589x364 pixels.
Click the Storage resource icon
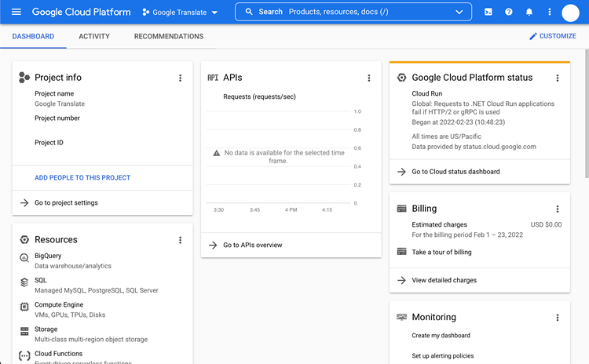[x=24, y=331]
